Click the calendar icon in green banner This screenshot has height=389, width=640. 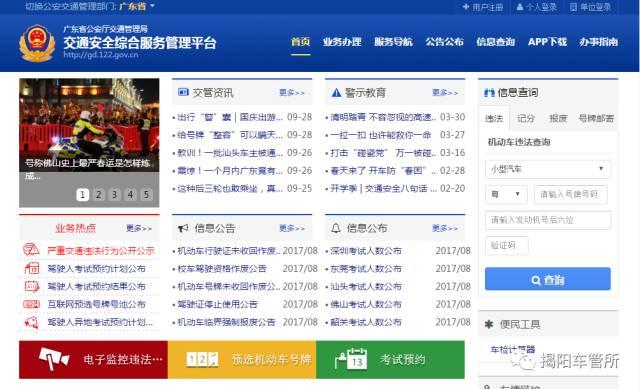351,359
